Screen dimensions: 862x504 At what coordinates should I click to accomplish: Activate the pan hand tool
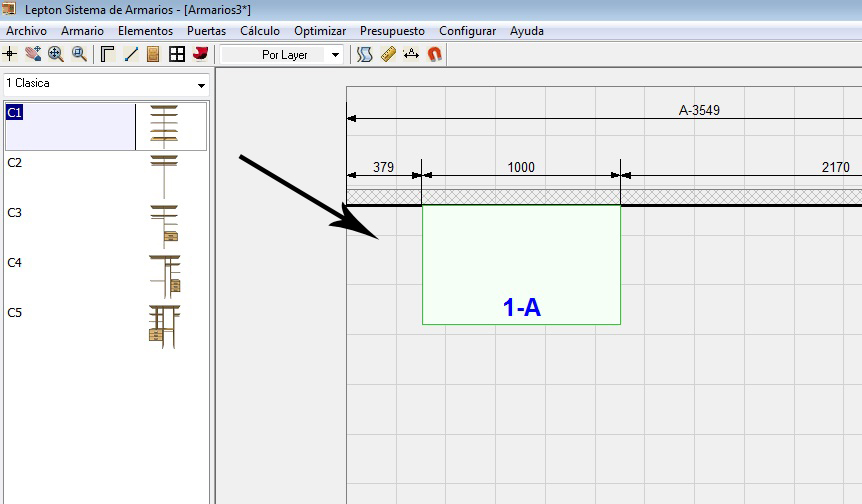tap(33, 54)
